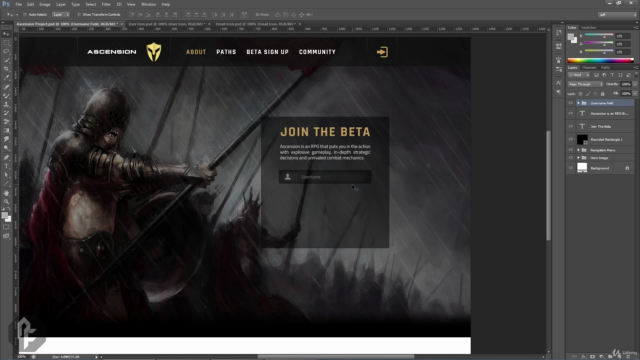
Task: Open the Opacity value dropdown arrow
Action: point(635,84)
